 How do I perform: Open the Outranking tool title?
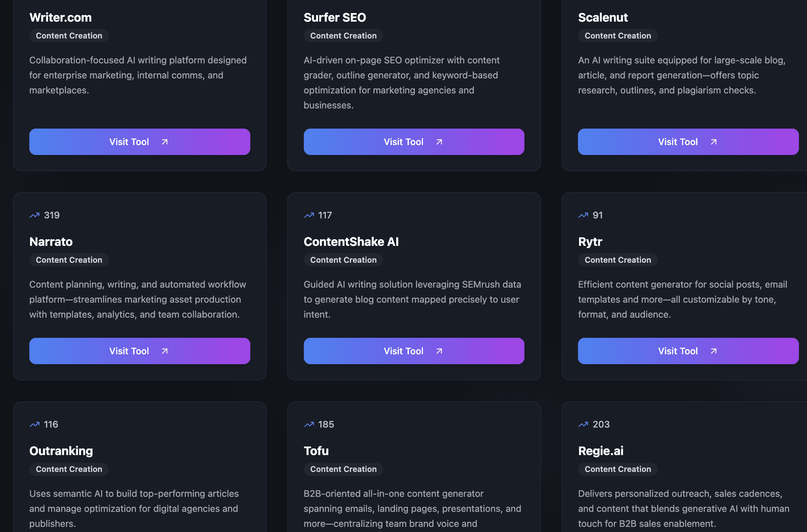pos(61,451)
